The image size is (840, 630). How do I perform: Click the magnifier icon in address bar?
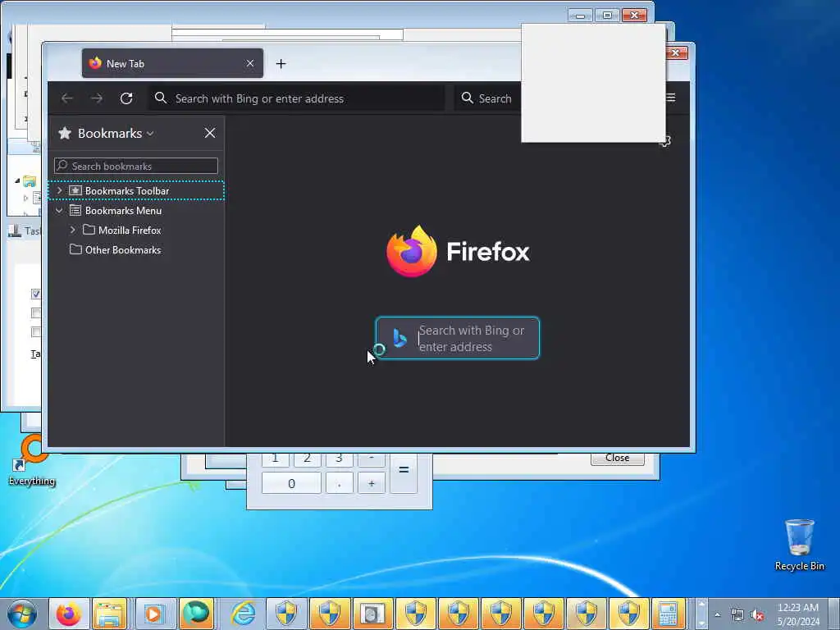(x=160, y=98)
